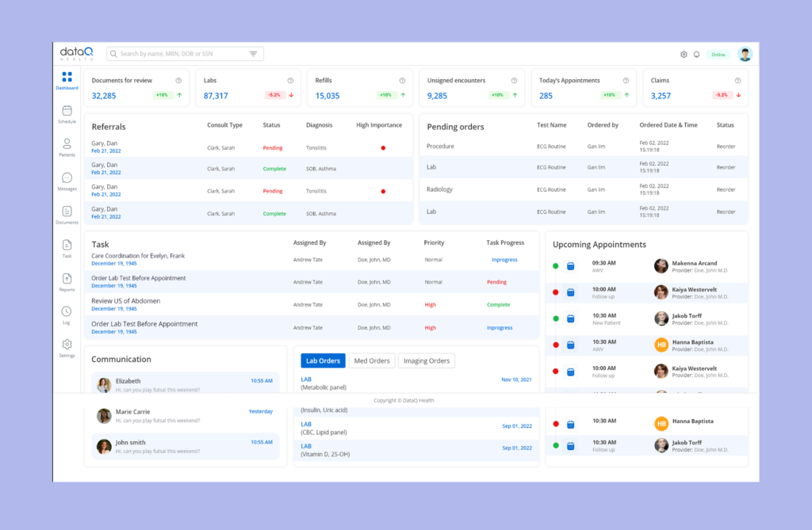Toggle the Online status badge

718,55
